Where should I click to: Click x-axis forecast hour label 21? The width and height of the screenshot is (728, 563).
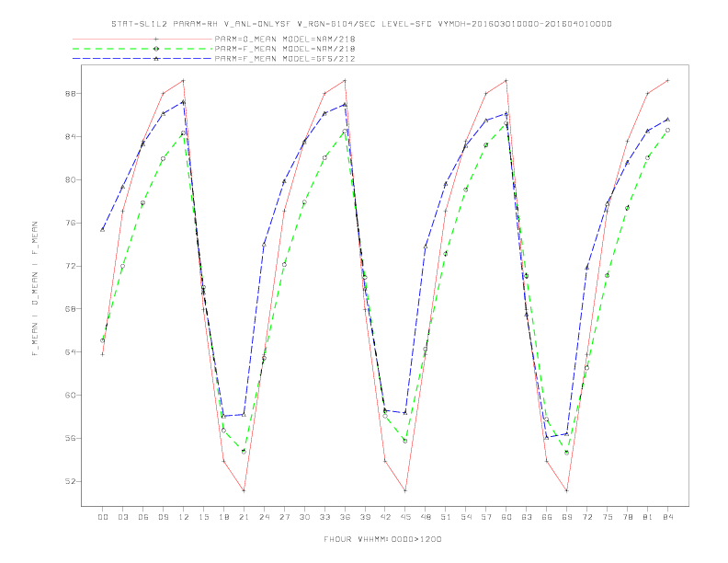[x=244, y=517]
